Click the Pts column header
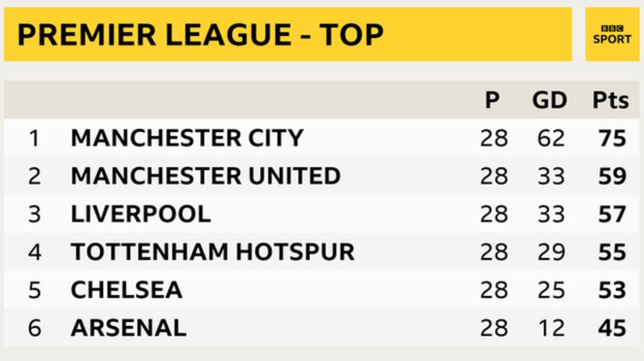The height and width of the screenshot is (361, 644). tap(610, 100)
